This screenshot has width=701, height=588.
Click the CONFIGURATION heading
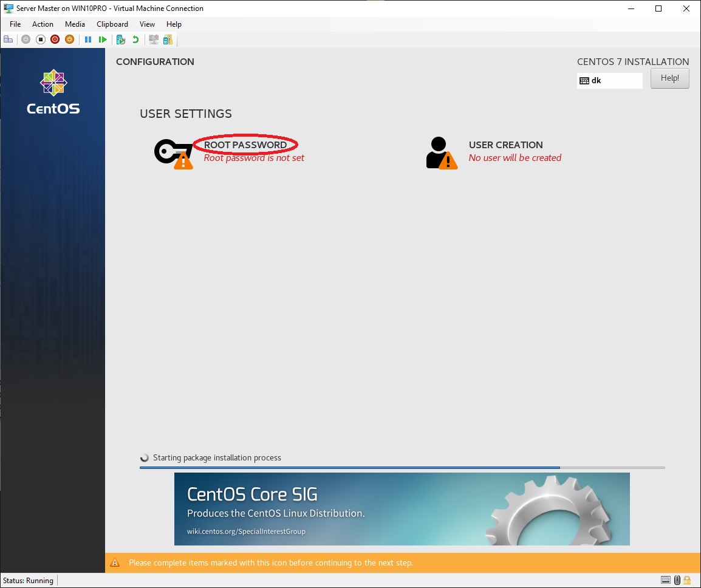pyautogui.click(x=155, y=62)
